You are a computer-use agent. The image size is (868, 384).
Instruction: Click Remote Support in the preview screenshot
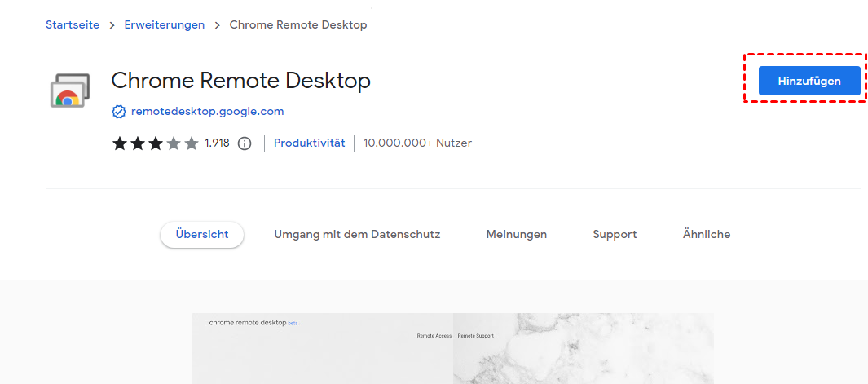[476, 336]
